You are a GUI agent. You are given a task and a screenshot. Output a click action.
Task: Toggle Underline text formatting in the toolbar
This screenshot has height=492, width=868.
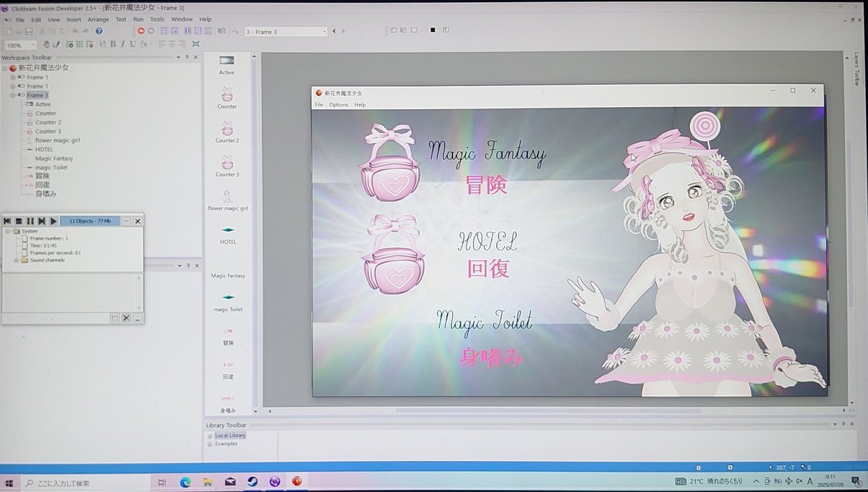pos(132,44)
